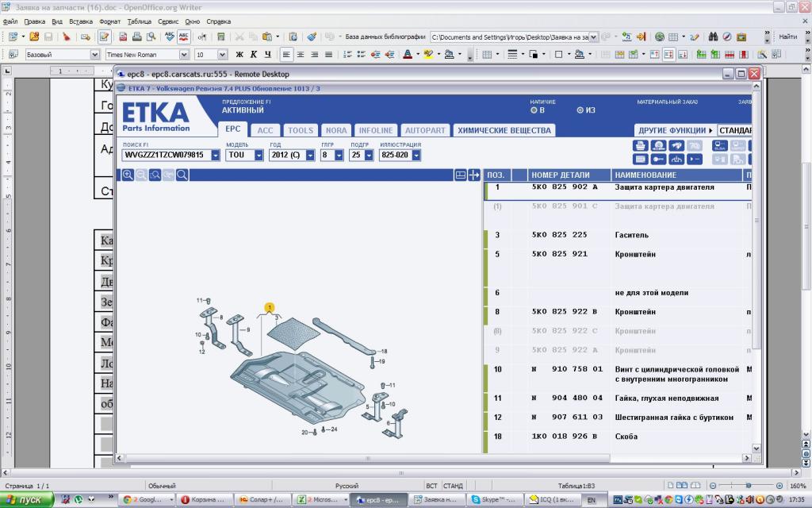Image resolution: width=812 pixels, height=508 pixels.
Task: Open the Формат menu
Action: tap(109, 21)
